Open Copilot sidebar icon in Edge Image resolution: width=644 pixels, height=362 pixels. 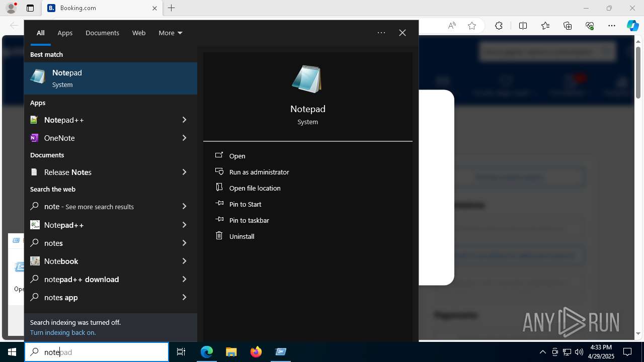pos(632,26)
